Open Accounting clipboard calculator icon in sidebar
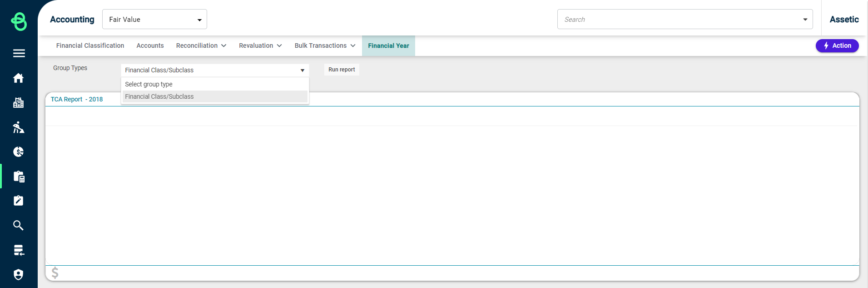 point(19,177)
